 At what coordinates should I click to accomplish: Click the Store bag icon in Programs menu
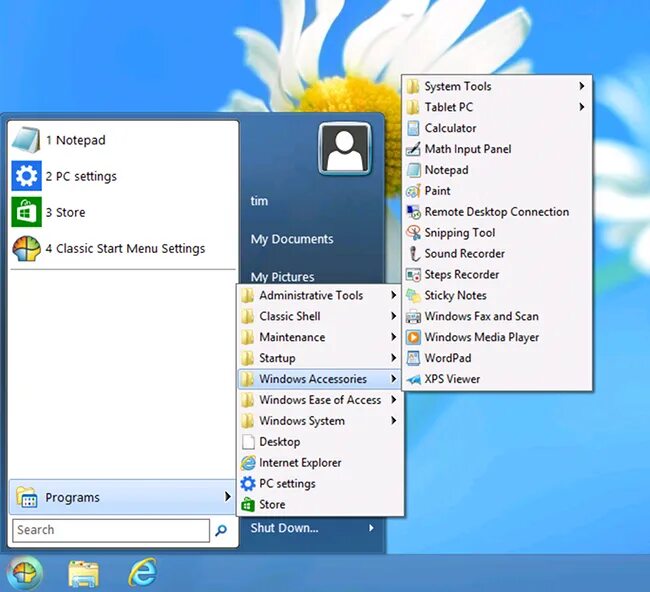tap(248, 505)
